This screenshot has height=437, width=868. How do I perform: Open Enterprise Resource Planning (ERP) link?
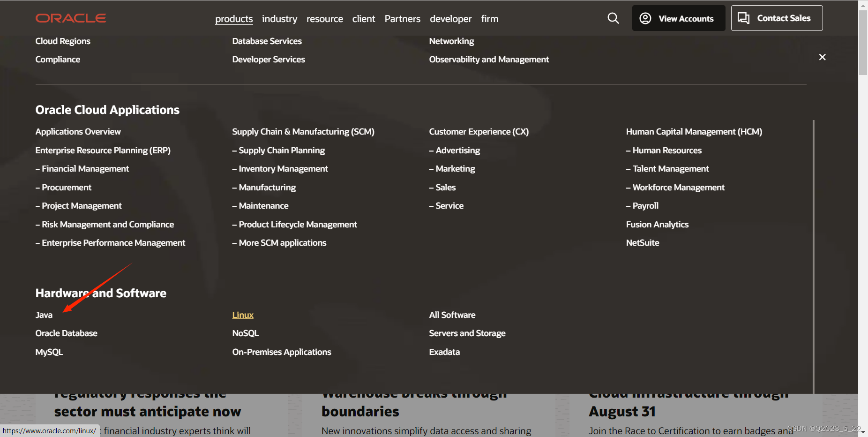pos(103,151)
